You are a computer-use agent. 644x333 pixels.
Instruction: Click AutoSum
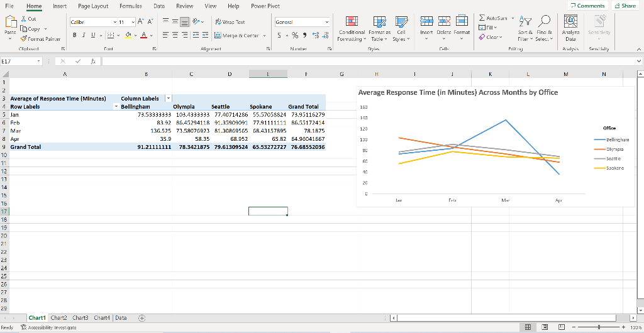pyautogui.click(x=493, y=18)
